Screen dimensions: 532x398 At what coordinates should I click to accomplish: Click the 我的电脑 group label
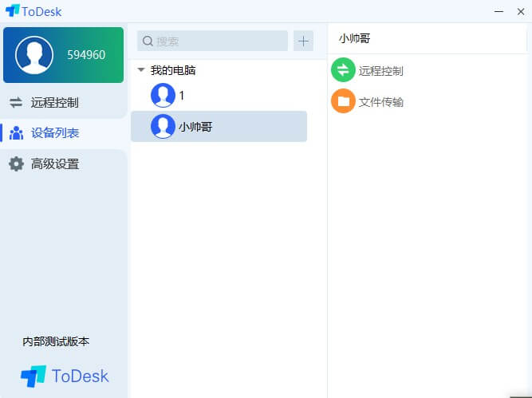173,70
